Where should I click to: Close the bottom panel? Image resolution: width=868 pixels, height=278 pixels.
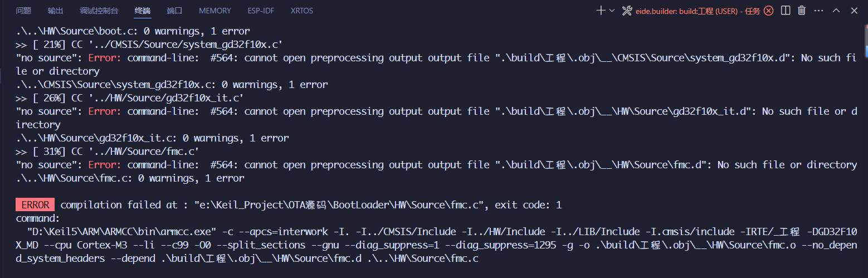pyautogui.click(x=854, y=11)
